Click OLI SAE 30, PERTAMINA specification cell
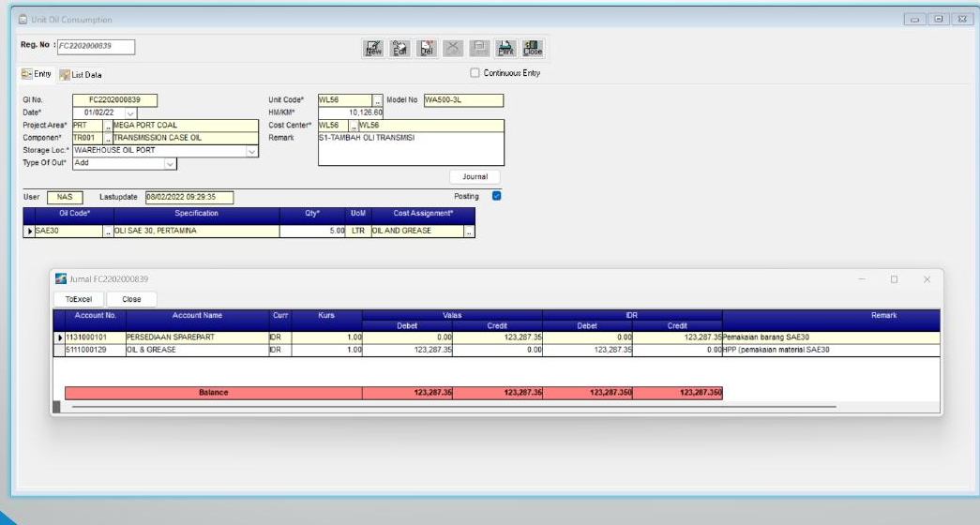The height and width of the screenshot is (525, 980). coord(196,232)
